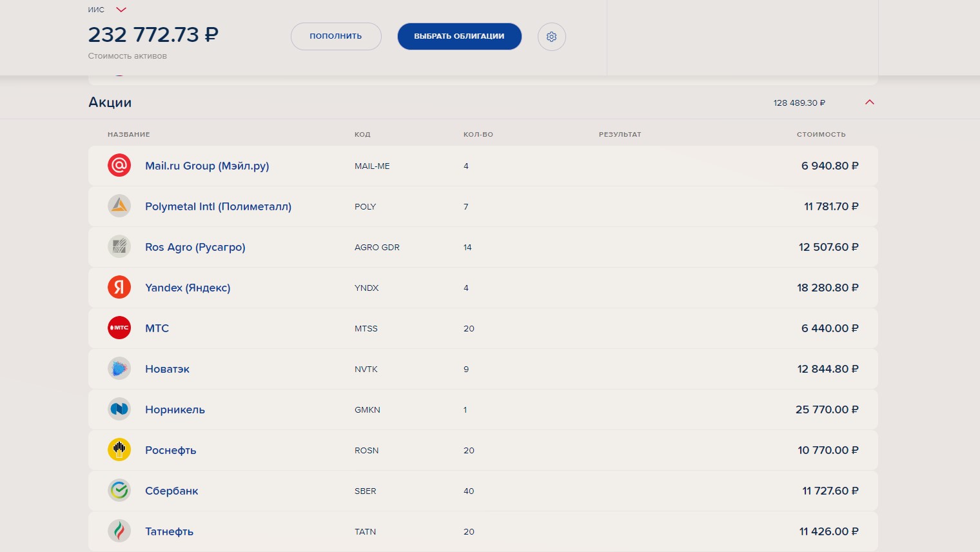
Task: Click the Polymetal logo icon
Action: 119,206
